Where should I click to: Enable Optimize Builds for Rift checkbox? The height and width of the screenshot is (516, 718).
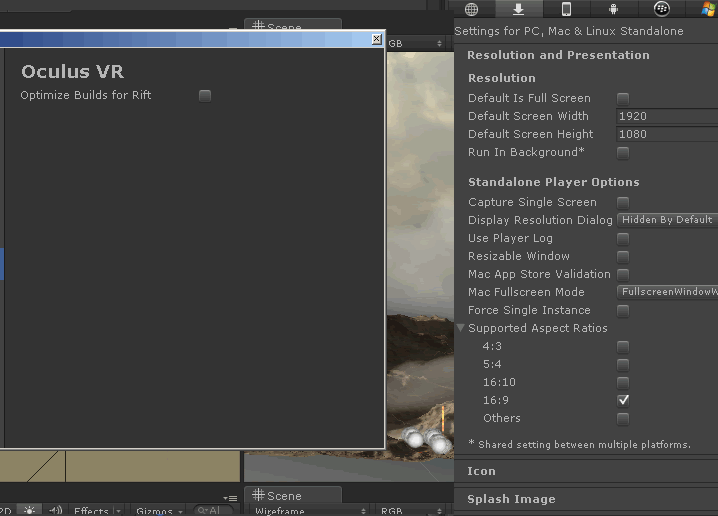point(205,96)
